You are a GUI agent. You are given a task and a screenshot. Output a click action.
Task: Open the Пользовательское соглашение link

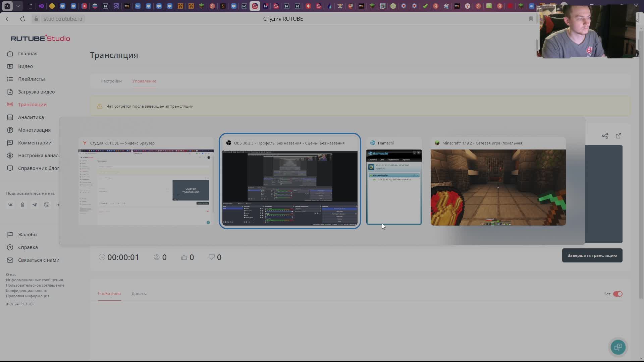coord(35,285)
